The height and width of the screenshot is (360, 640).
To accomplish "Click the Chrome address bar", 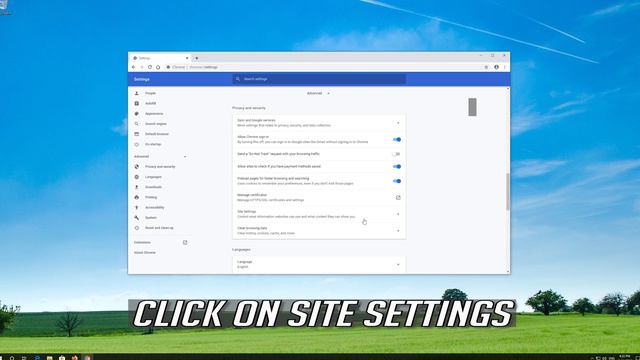I will (x=324, y=67).
